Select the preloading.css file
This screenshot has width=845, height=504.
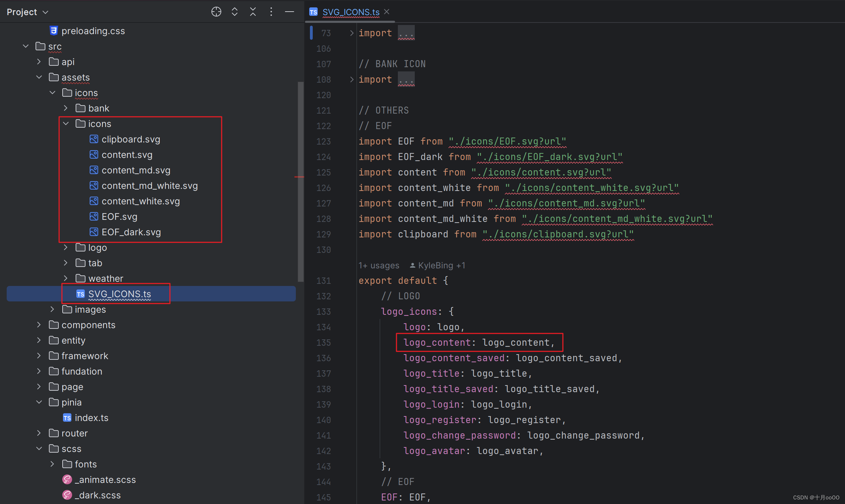click(93, 31)
